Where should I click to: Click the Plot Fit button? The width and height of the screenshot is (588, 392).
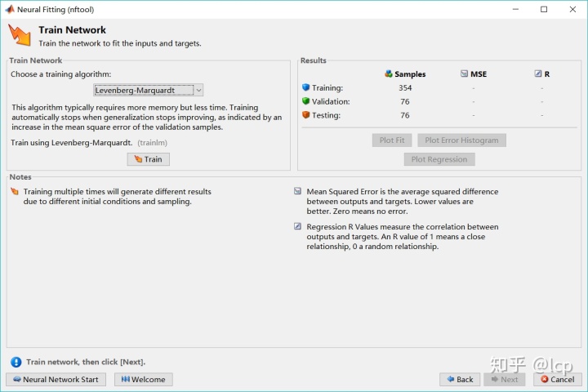coord(392,140)
